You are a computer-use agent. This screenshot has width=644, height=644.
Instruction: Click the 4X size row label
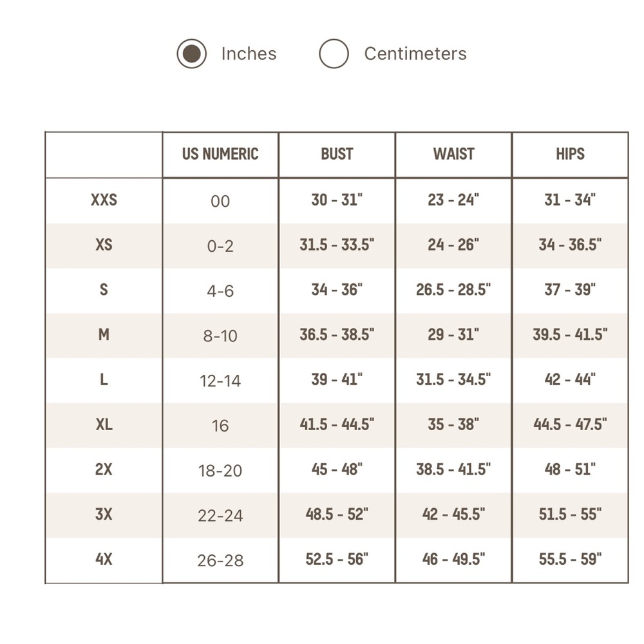[104, 559]
